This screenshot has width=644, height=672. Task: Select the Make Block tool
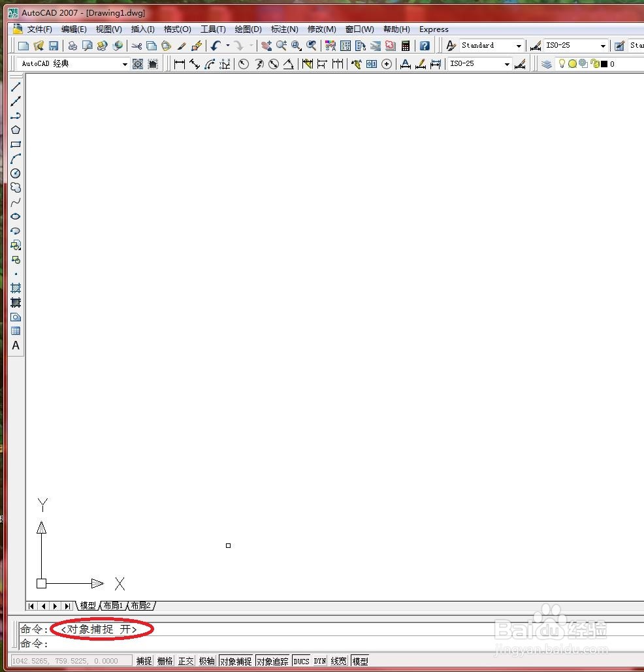tap(16, 260)
